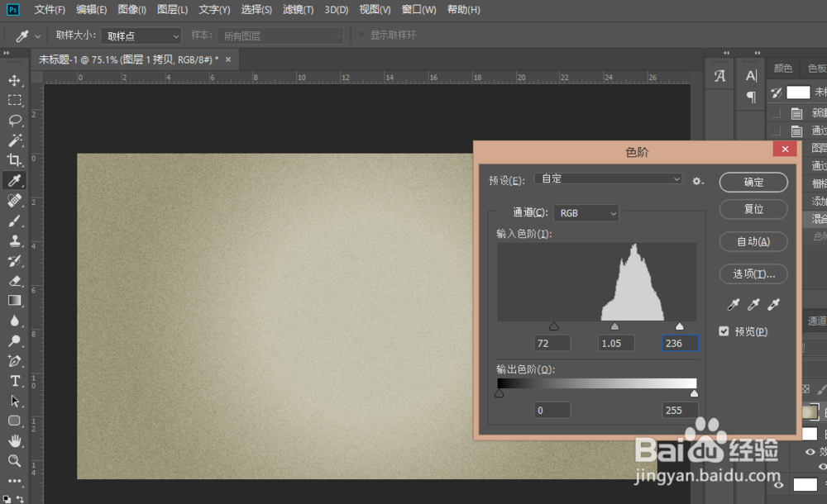
Task: Toggle the 预览 preview checkbox in Levels dialog
Action: [x=724, y=331]
